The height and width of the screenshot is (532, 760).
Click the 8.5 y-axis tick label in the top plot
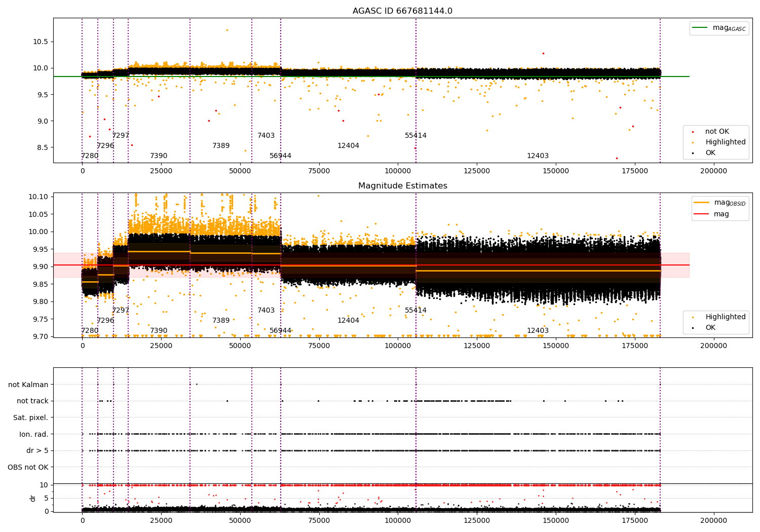pos(43,147)
